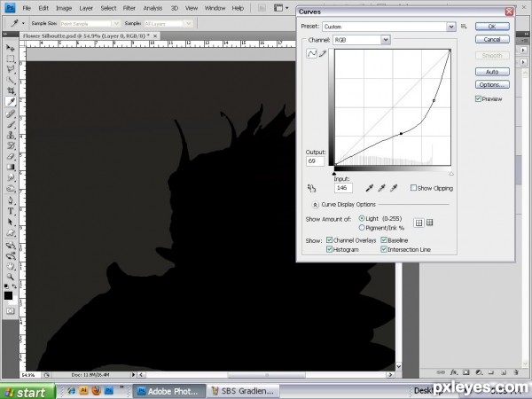
Task: Pick the black point eyedropper in Curves
Action: click(x=370, y=188)
